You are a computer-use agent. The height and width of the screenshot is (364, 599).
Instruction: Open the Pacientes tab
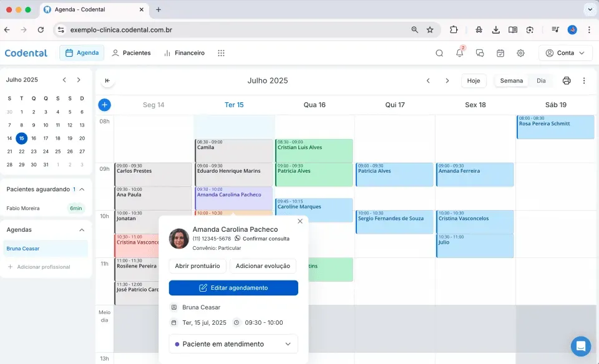pos(132,53)
